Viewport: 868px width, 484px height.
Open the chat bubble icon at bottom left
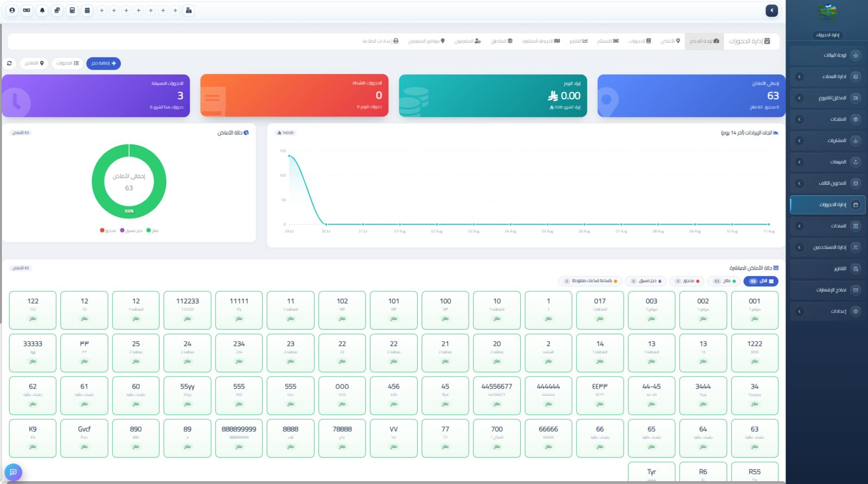tap(14, 472)
